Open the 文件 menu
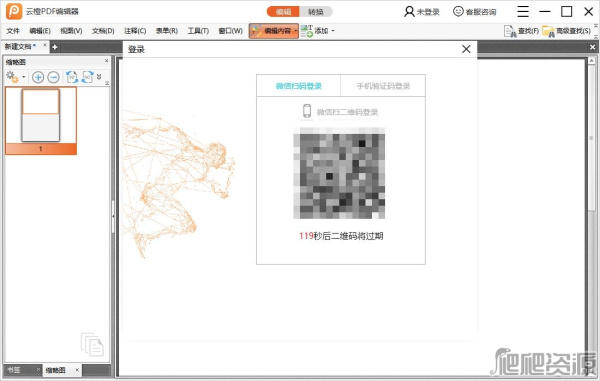600x381 pixels. (13, 31)
